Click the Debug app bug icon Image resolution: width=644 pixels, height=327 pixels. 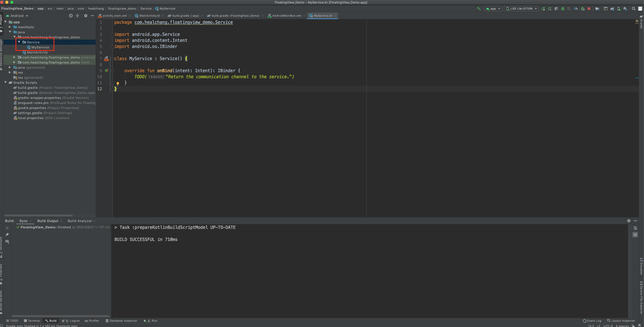(x=563, y=9)
